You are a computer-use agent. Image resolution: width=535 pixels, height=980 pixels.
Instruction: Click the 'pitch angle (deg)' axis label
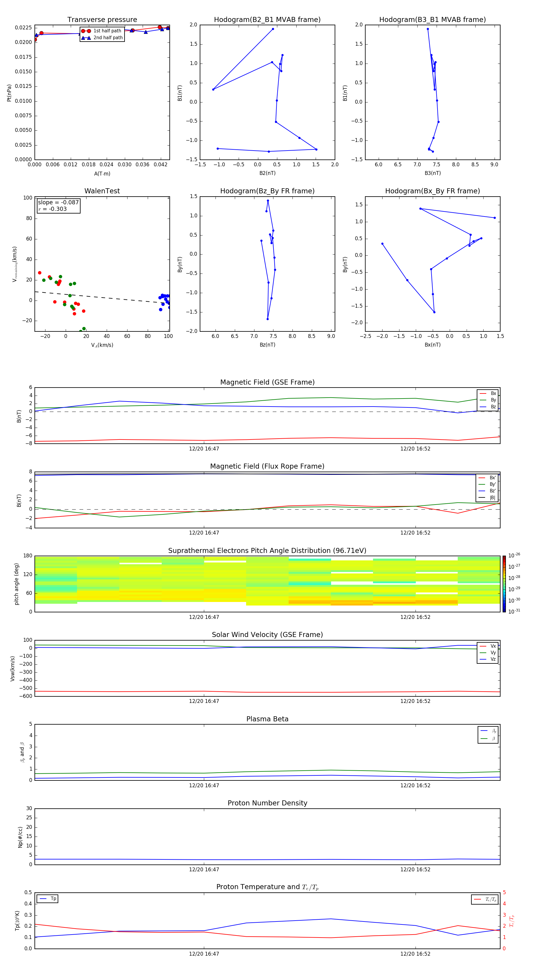(16, 584)
